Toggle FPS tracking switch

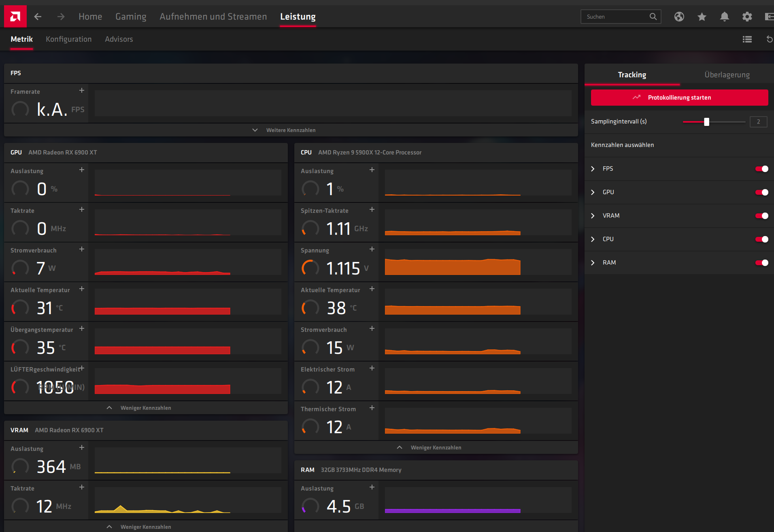click(761, 169)
